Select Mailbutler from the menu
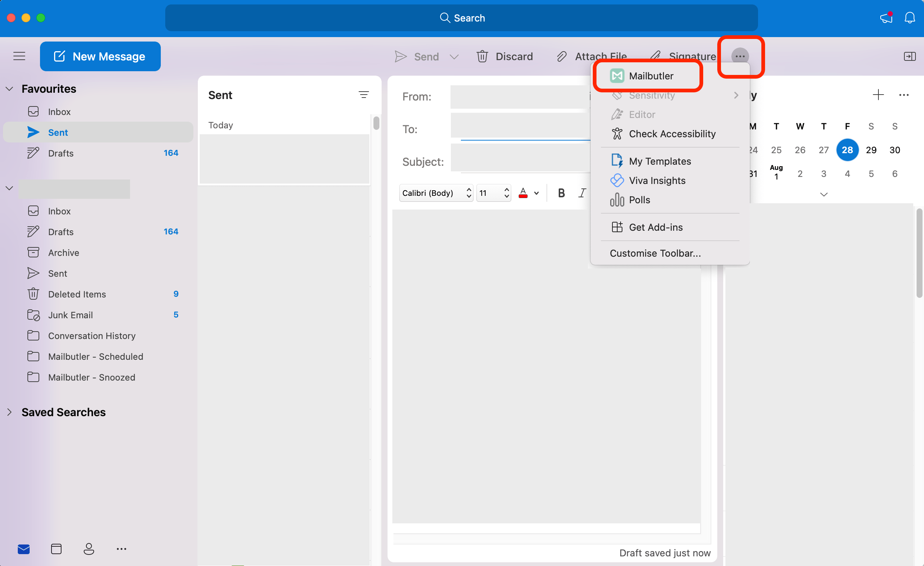Screen dimensions: 924x566 (x=650, y=76)
